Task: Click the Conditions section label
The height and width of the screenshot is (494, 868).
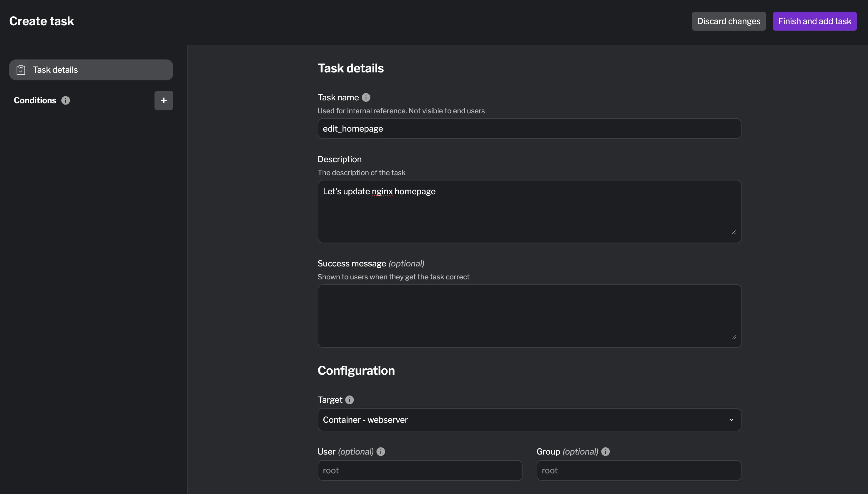Action: [35, 100]
